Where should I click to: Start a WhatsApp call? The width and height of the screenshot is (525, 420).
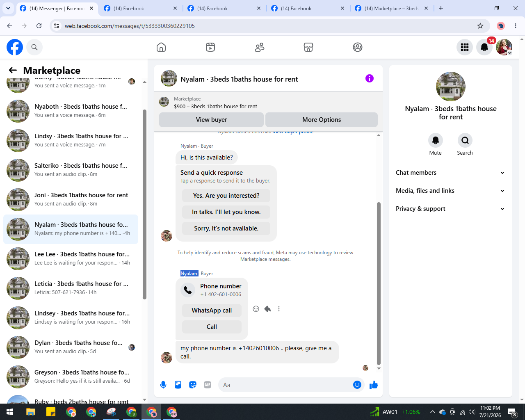[x=212, y=310]
